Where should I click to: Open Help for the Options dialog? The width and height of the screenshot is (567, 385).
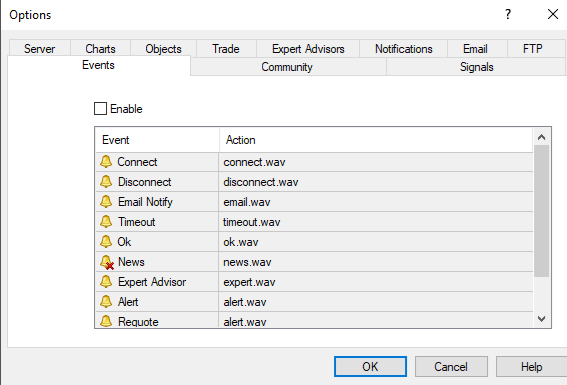point(531,367)
